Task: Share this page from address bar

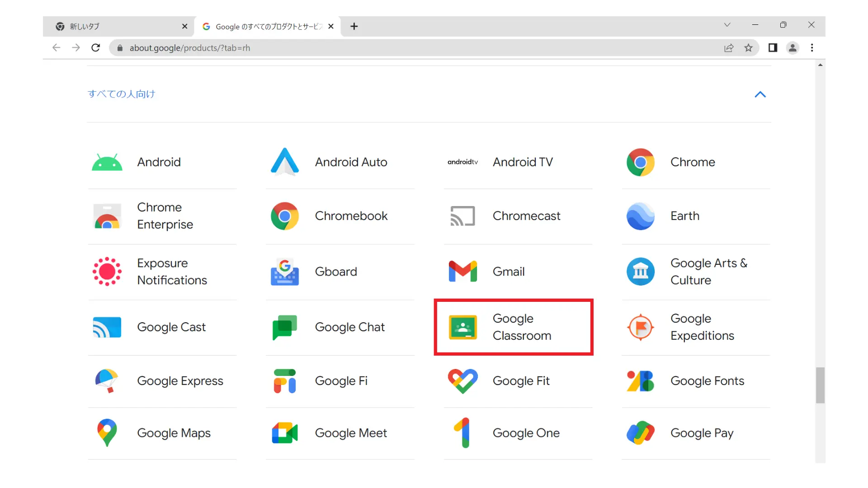Action: [728, 48]
